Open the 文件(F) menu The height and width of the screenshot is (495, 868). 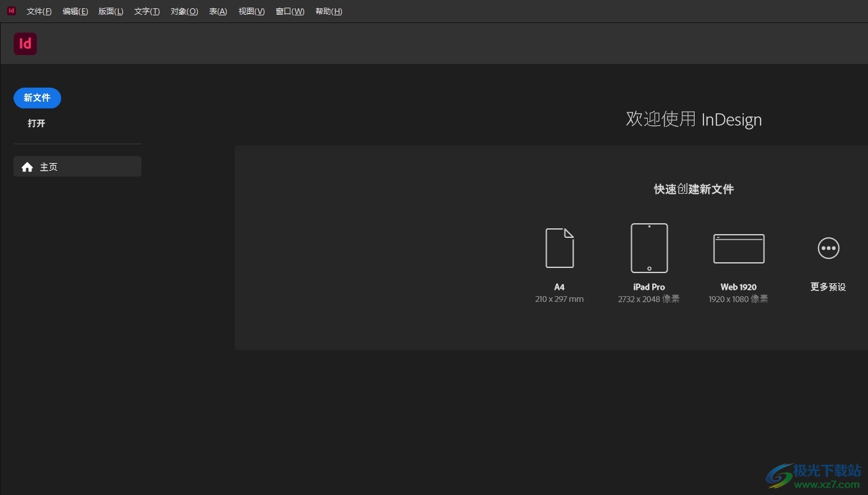point(39,12)
